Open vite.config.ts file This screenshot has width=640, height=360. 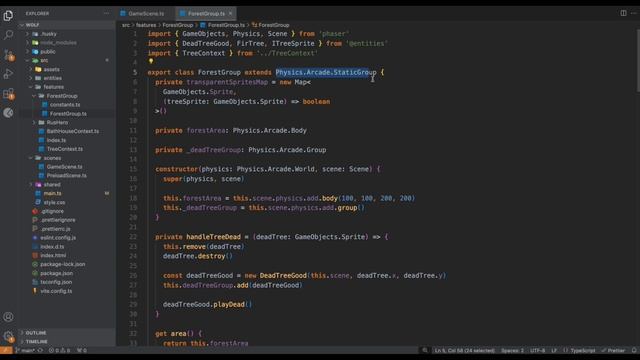coord(67,291)
